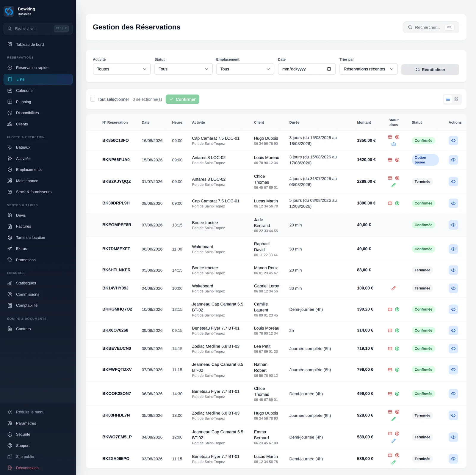The image size is (476, 475).
Task: Open Trier par Réservations récentes dropdown
Action: click(368, 69)
